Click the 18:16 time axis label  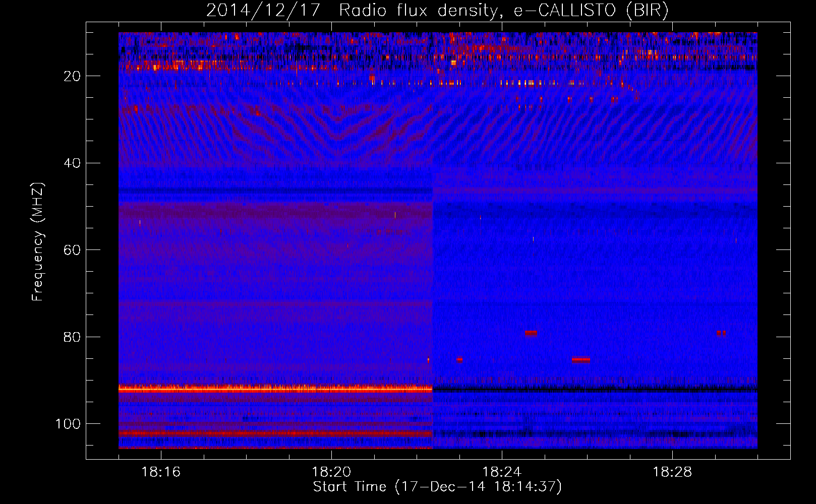tap(161, 472)
